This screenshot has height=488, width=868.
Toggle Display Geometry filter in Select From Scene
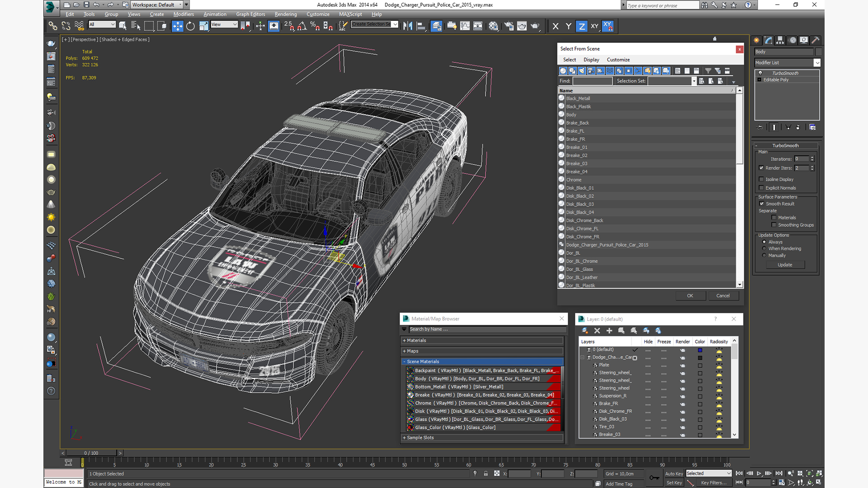click(x=563, y=71)
